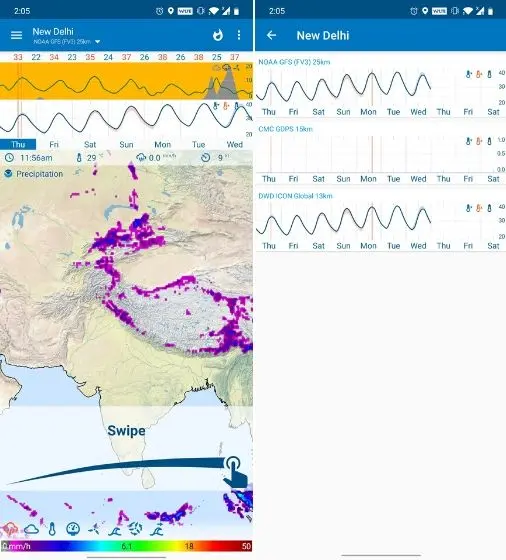Image resolution: width=506 pixels, height=560 pixels.
Task: Switch to the Sun day tab
Action: click(126, 144)
